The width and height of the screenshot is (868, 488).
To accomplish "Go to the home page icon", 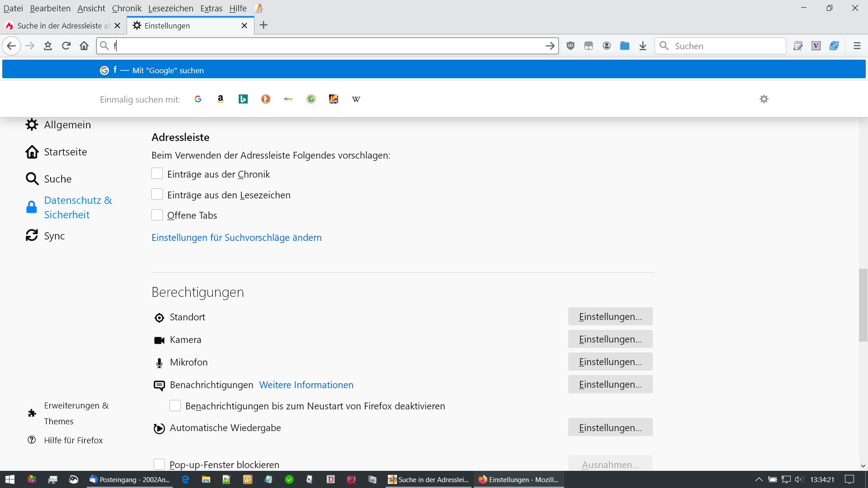I will point(84,46).
